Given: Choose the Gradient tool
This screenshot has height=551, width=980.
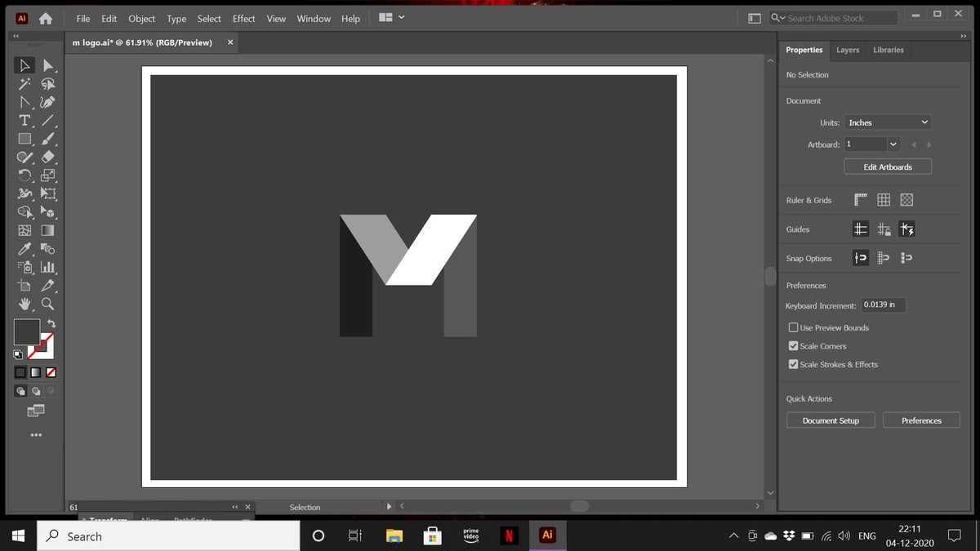Looking at the screenshot, I should (x=48, y=231).
